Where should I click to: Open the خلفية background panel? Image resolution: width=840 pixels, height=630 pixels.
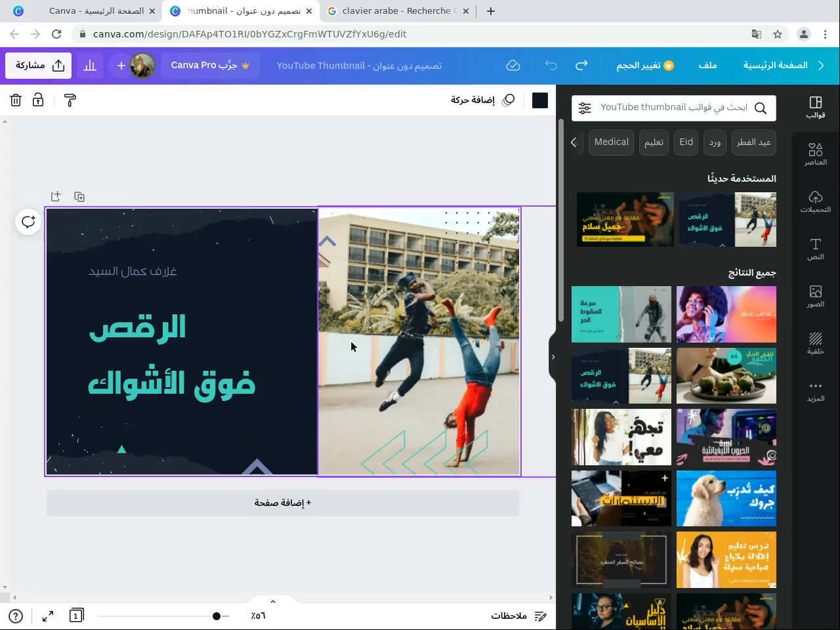(x=816, y=343)
